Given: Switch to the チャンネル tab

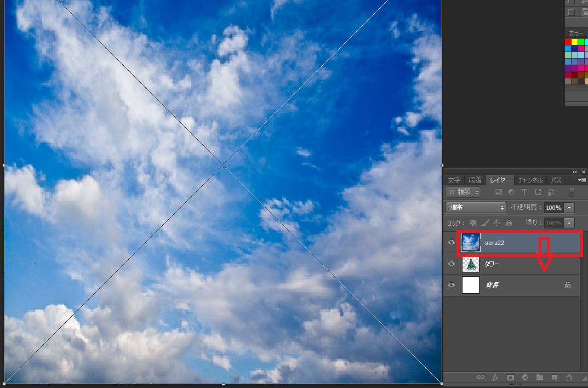Looking at the screenshot, I should click(x=530, y=180).
